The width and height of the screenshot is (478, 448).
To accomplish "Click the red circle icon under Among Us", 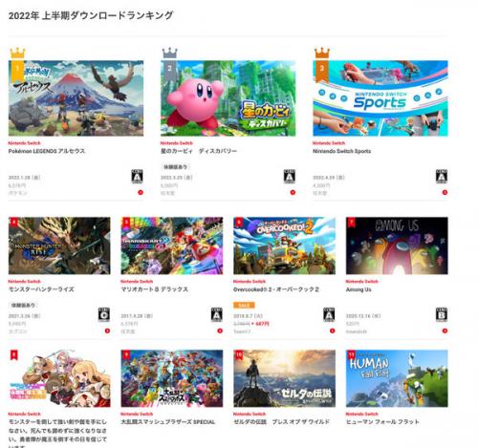I will [445, 331].
